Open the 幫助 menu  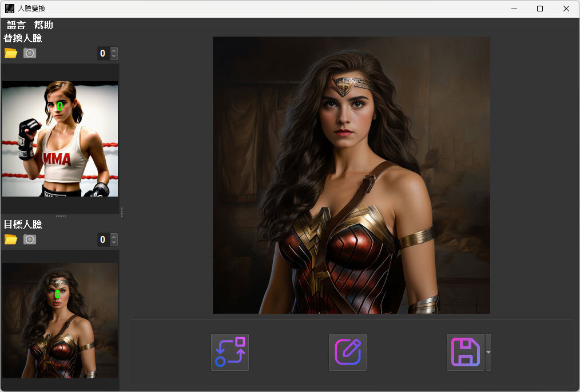pyautogui.click(x=43, y=25)
